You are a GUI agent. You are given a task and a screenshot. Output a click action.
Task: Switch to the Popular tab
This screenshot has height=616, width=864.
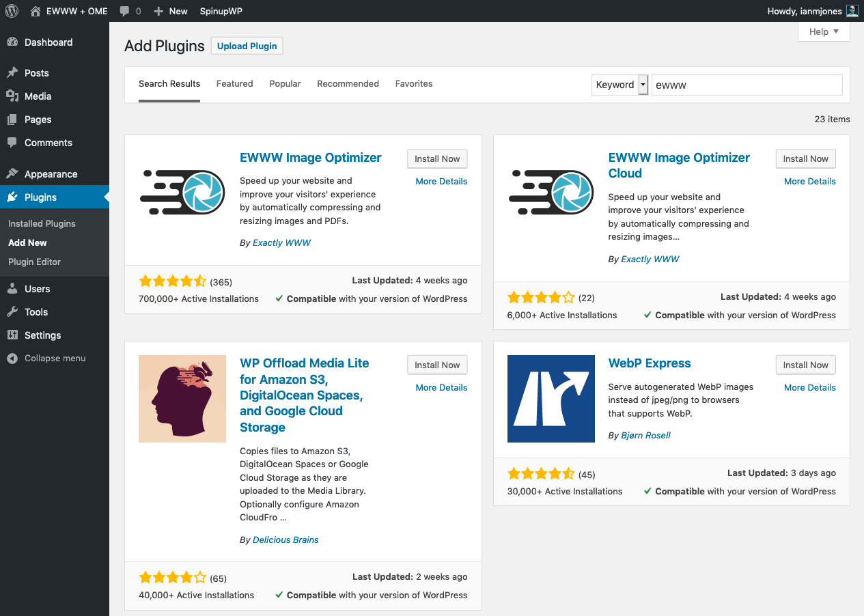point(285,84)
